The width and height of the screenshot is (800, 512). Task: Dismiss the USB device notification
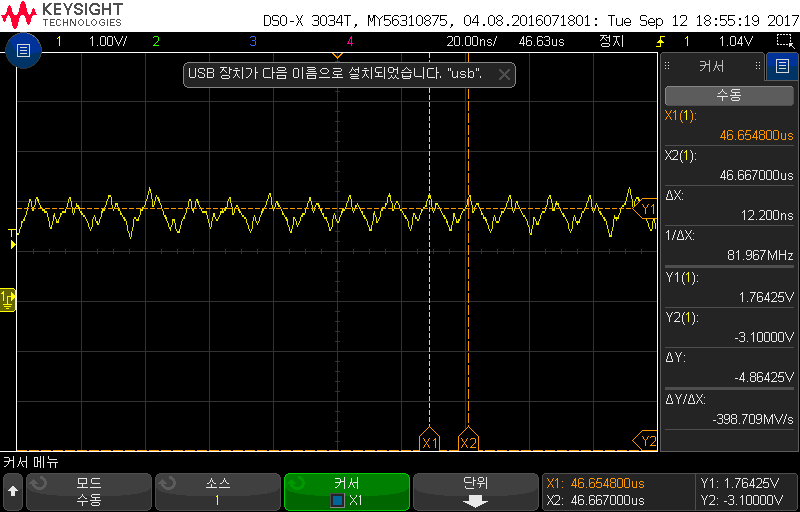point(504,74)
